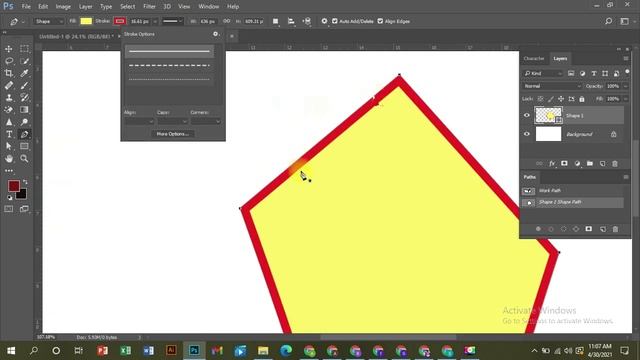640x360 pixels.
Task: Open the Window menu
Action: [x=209, y=7]
